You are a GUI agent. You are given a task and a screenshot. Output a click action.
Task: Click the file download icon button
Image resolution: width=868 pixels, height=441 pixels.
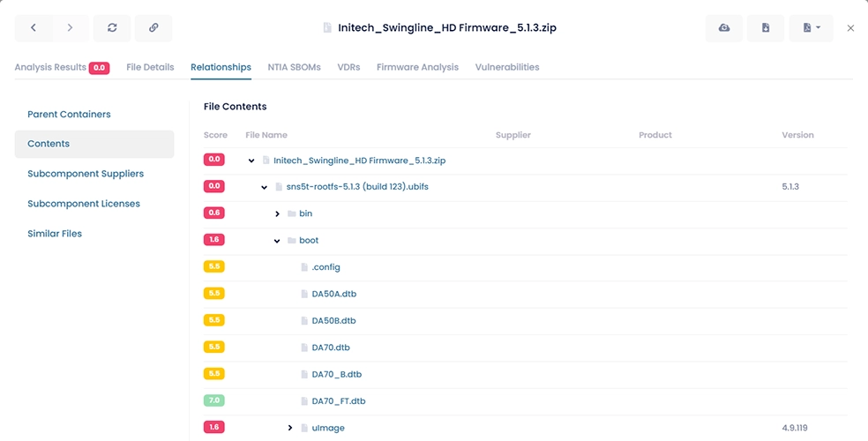(x=765, y=28)
